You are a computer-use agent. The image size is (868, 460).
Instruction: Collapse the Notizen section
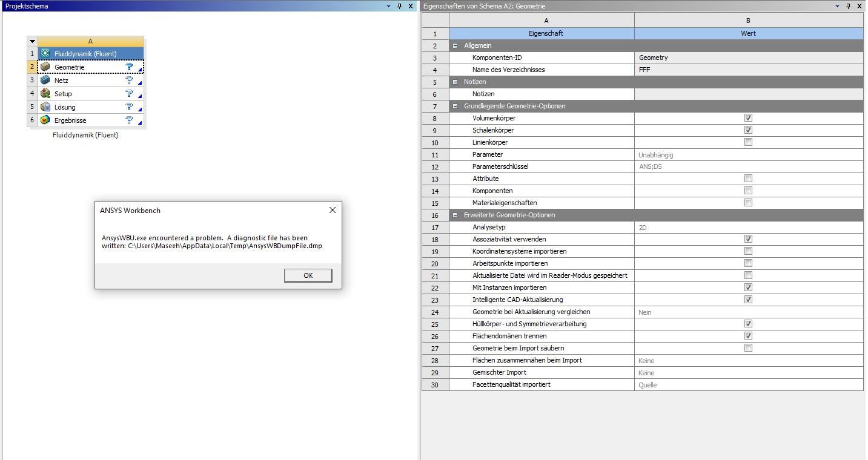(x=456, y=82)
